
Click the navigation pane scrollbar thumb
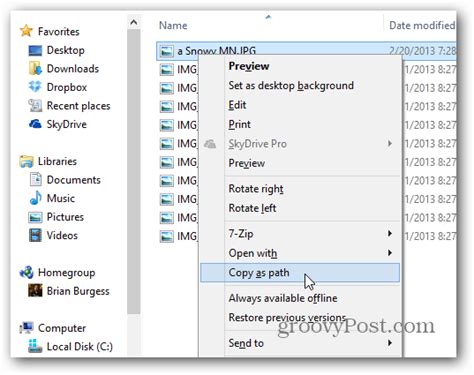[134, 172]
